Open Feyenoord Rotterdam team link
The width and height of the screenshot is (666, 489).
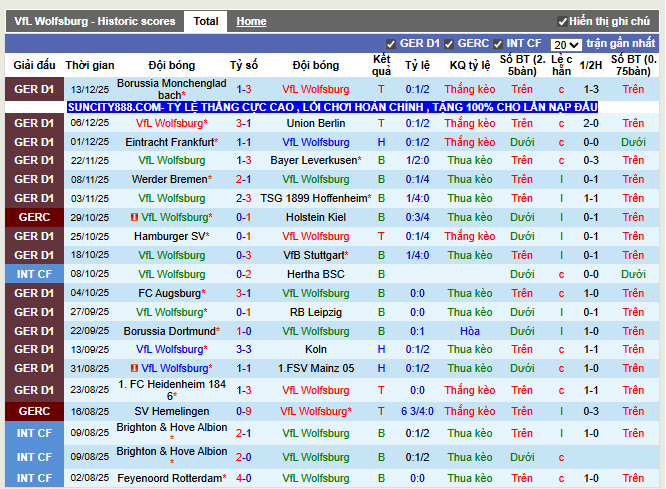click(169, 478)
